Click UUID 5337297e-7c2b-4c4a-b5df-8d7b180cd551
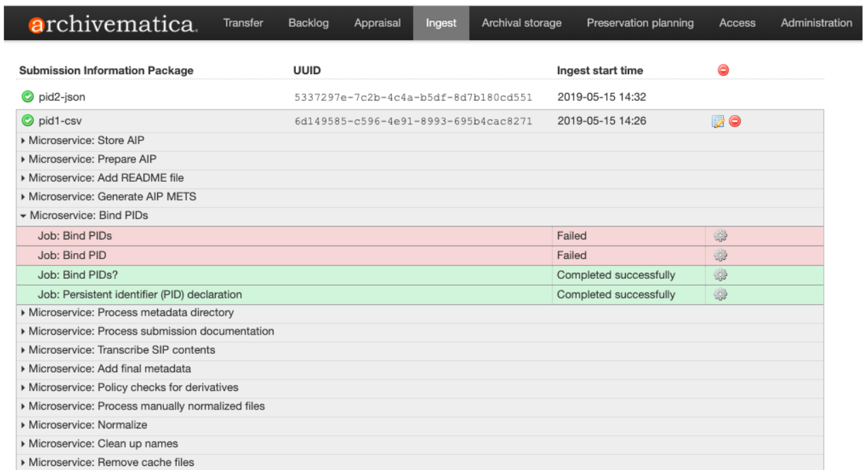868x470 pixels. (x=413, y=97)
